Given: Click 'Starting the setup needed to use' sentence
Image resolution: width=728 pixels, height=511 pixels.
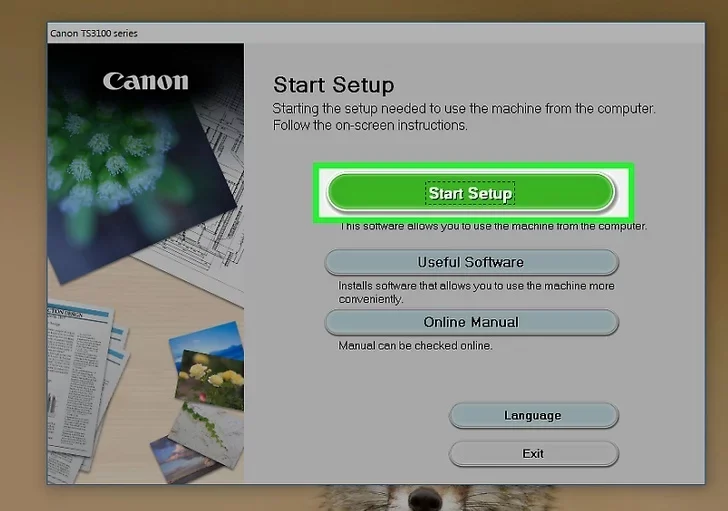Looking at the screenshot, I should coord(464,109).
